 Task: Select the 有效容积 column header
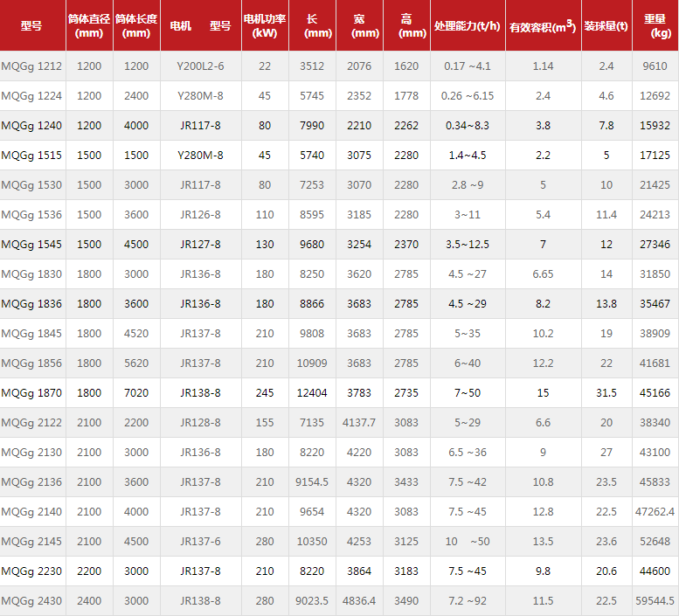pos(543,26)
